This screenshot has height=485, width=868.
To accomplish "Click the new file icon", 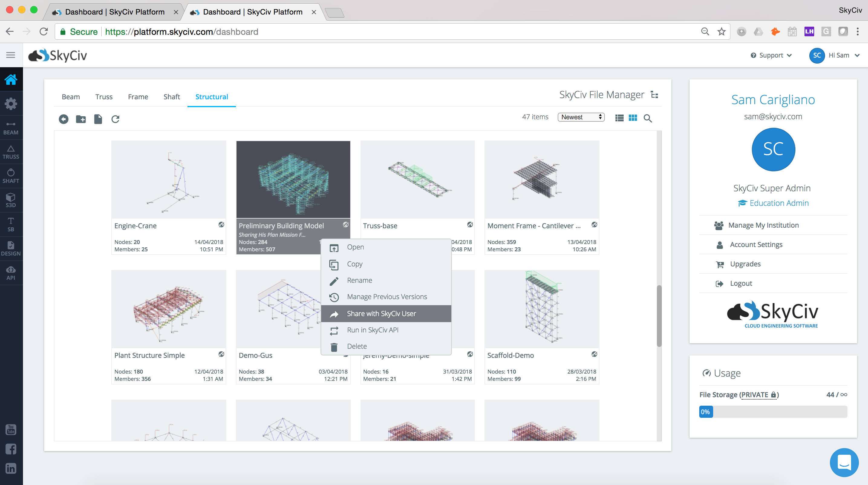I will coord(98,119).
